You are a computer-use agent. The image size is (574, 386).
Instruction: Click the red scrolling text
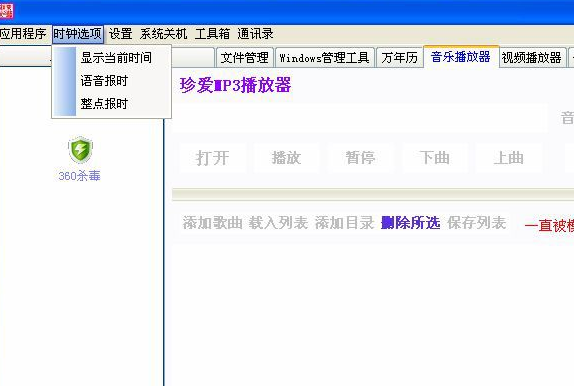click(x=549, y=226)
